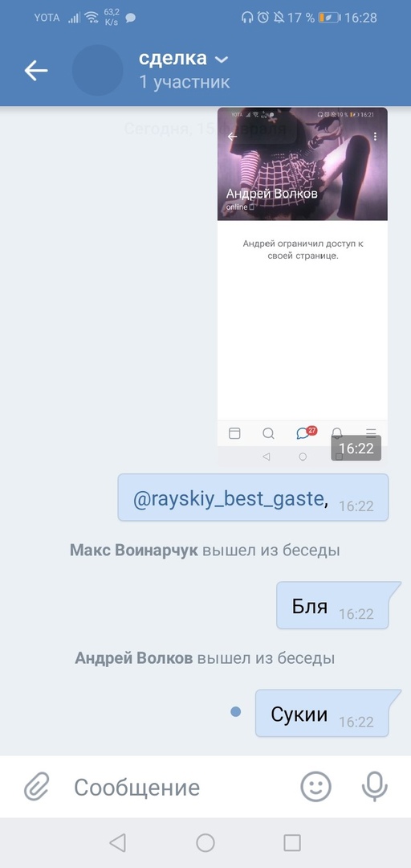This screenshot has width=411, height=868.
Task: Tap the Android back navigation triangle
Action: (x=117, y=842)
